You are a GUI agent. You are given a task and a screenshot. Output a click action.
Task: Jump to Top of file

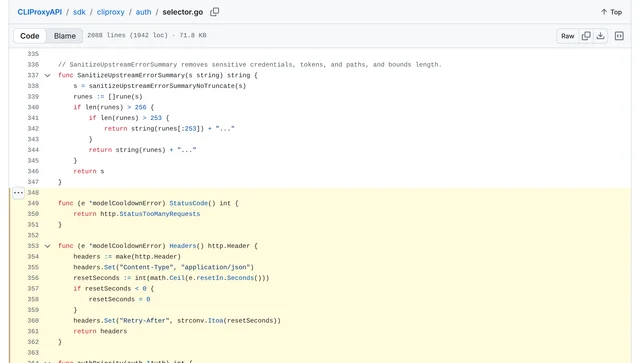tap(611, 12)
